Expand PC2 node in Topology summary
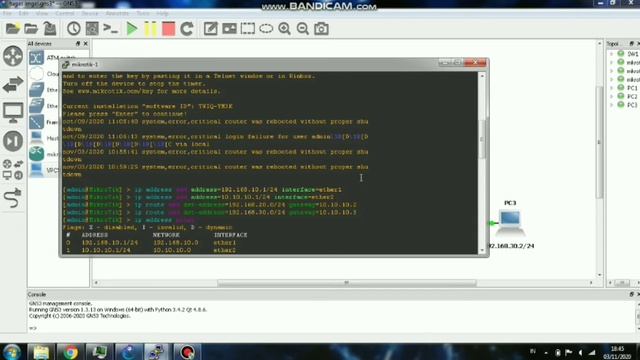 tap(611, 96)
